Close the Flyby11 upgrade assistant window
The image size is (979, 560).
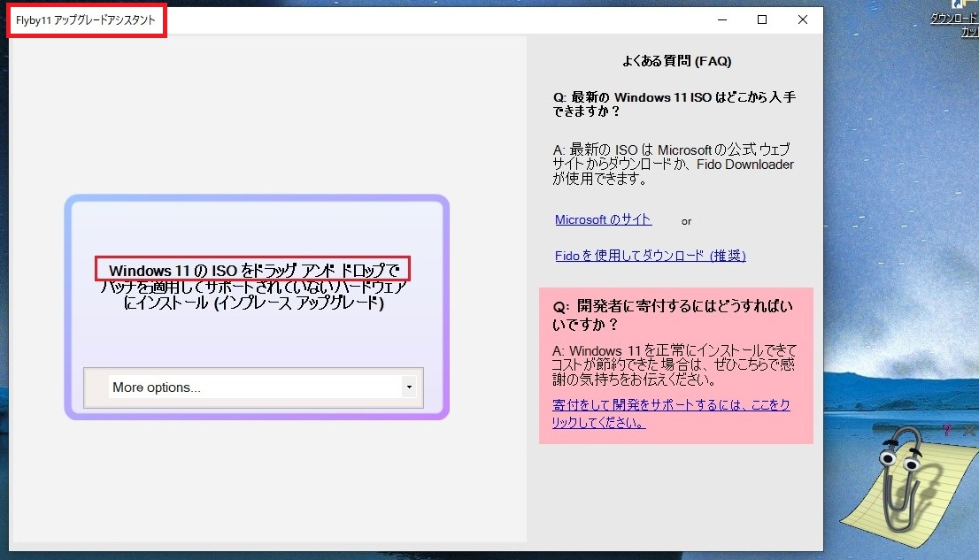803,20
